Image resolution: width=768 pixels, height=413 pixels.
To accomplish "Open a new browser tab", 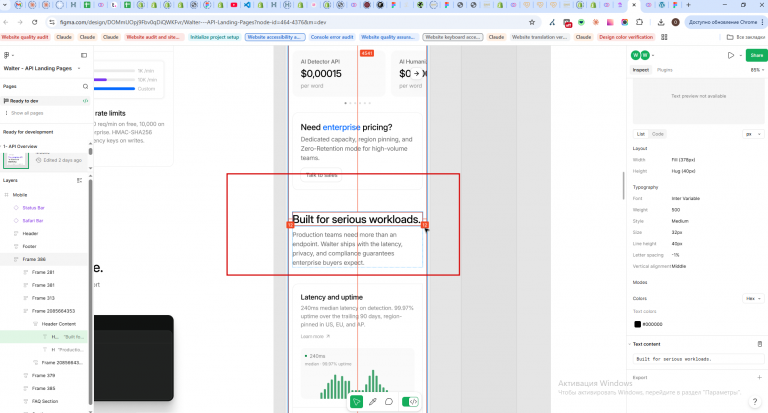I will (688, 5).
